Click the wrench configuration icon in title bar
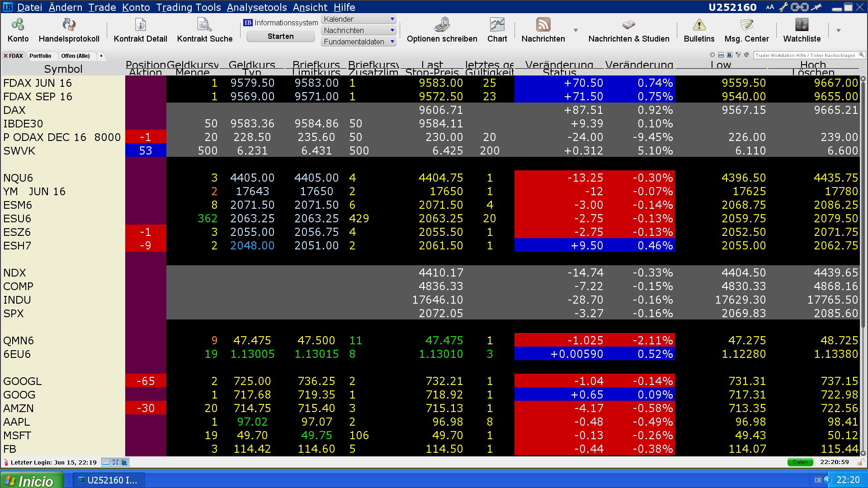 pos(783,7)
